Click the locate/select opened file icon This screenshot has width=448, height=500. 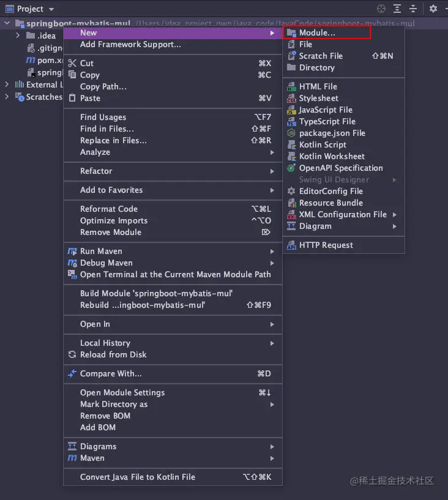click(x=381, y=9)
